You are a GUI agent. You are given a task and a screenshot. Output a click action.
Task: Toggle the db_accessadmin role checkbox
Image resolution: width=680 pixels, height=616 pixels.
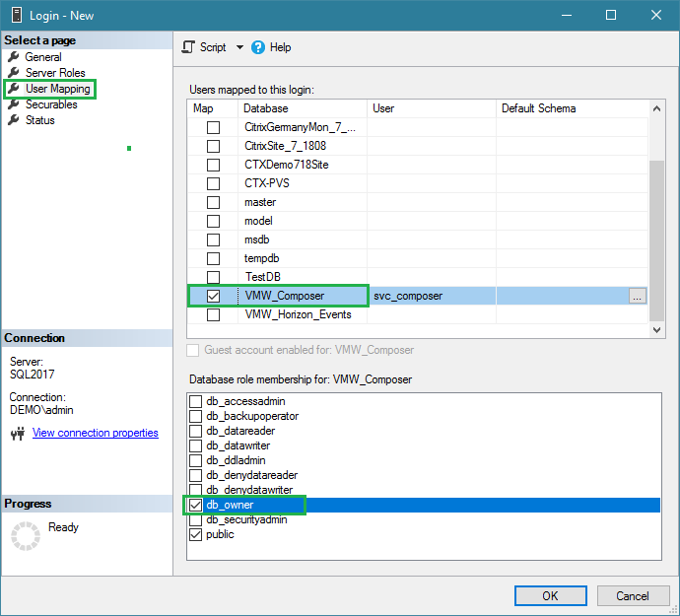(x=195, y=401)
